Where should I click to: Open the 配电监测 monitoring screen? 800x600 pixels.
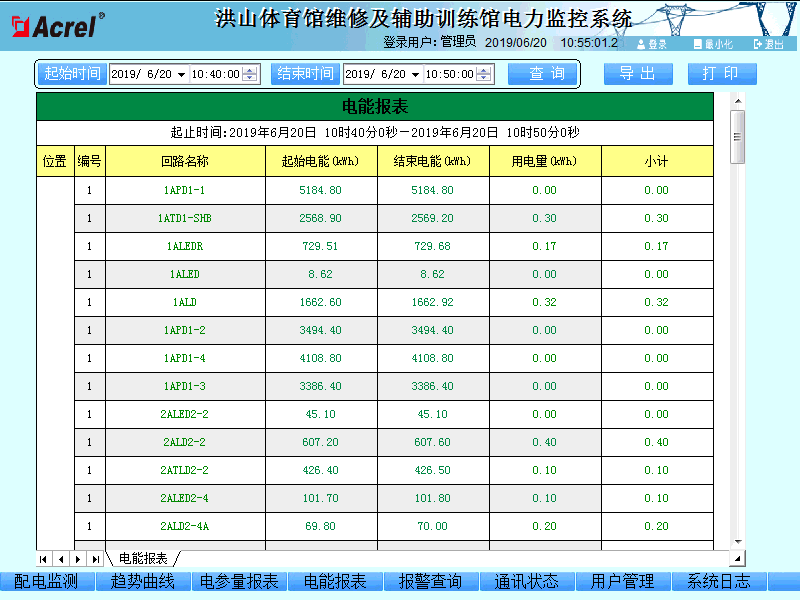pyautogui.click(x=48, y=580)
